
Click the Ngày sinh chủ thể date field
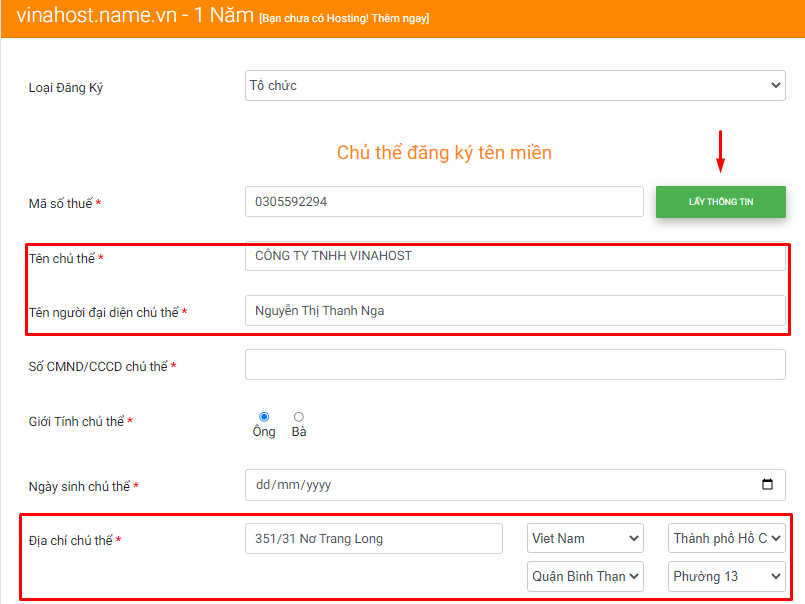coord(515,485)
